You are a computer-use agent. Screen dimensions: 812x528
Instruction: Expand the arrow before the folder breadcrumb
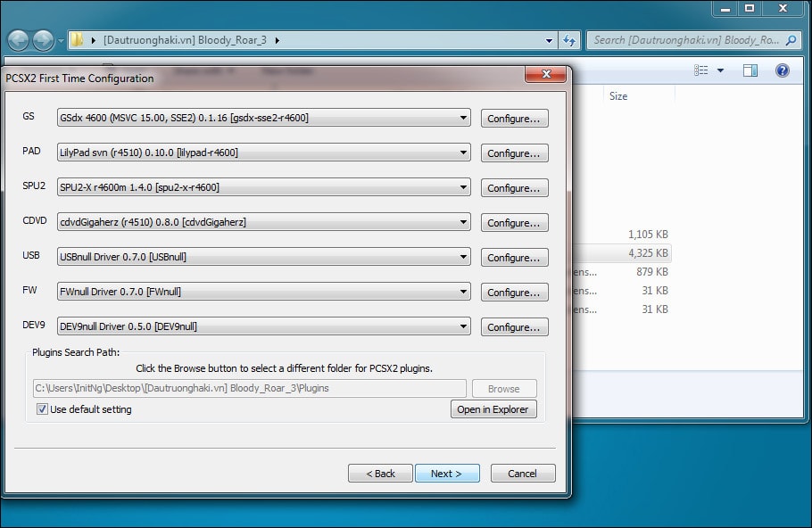point(93,40)
